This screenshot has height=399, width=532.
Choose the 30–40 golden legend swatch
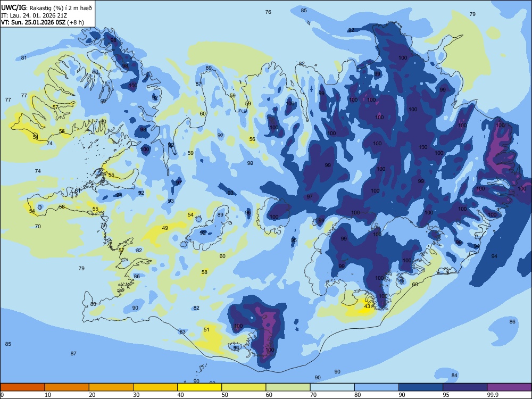coord(155,387)
